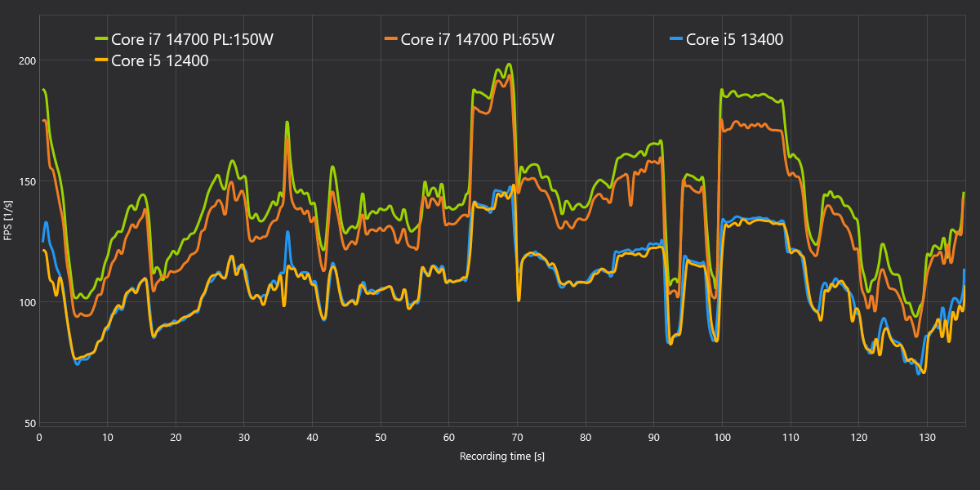Click the 'FPS [1/s]' axis title
Image resolution: width=980 pixels, height=490 pixels.
[x=8, y=219]
